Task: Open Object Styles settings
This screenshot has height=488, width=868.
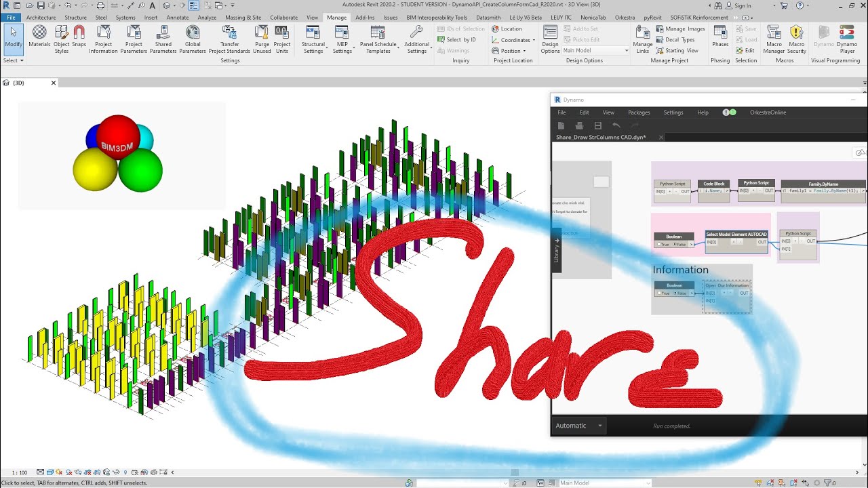Action: 62,38
